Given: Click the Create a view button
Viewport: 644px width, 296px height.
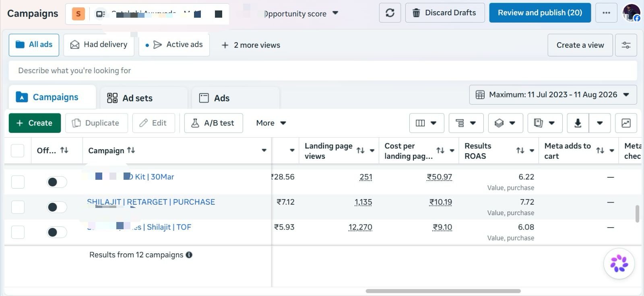Looking at the screenshot, I should [x=580, y=45].
